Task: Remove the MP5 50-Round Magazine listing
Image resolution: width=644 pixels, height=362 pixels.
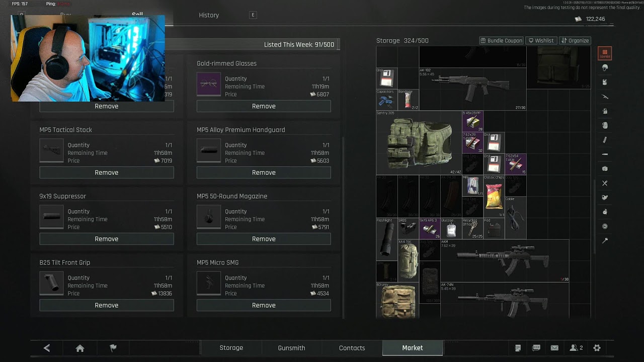Action: tap(264, 239)
